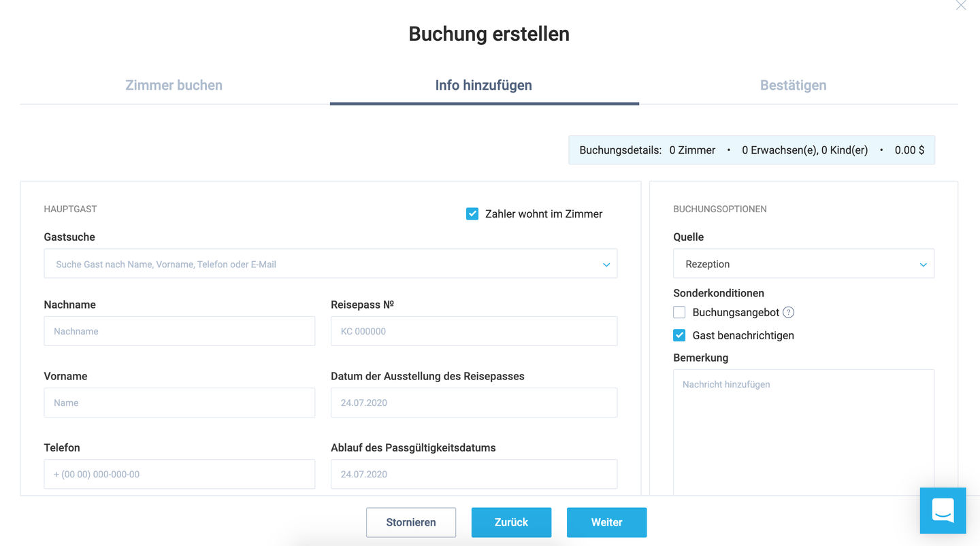This screenshot has width=980, height=546.
Task: Uncheck Zahler wohnt im Zimmer
Action: 472,214
